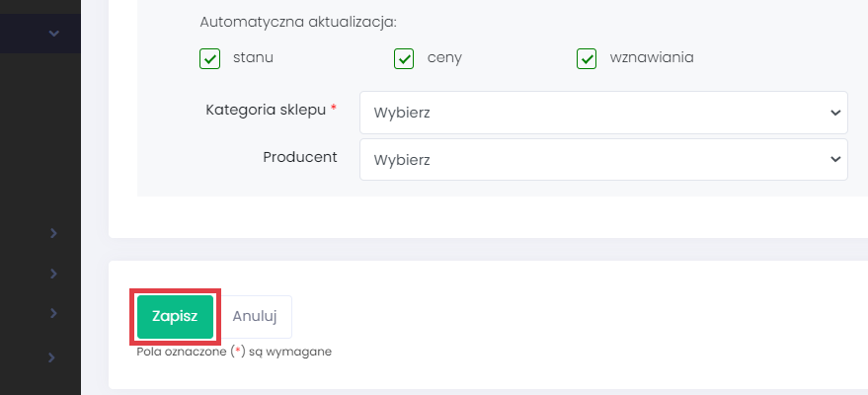This screenshot has width=868, height=395.
Task: Toggle the "ceny" checkbox
Action: [x=404, y=58]
